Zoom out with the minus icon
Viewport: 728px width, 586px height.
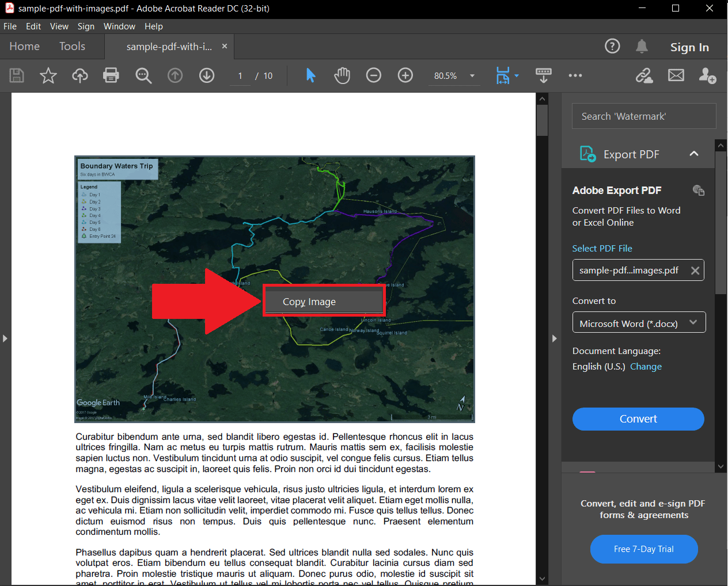pyautogui.click(x=374, y=75)
